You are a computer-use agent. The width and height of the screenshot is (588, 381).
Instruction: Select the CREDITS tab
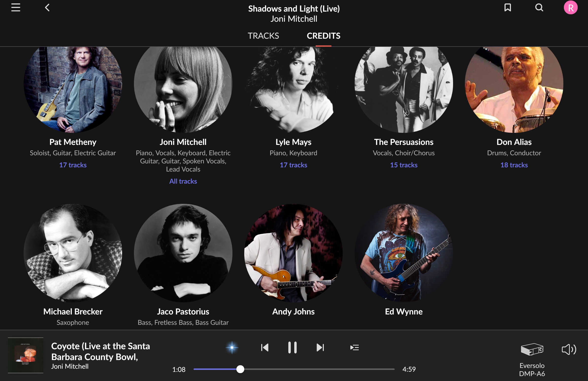(x=323, y=35)
